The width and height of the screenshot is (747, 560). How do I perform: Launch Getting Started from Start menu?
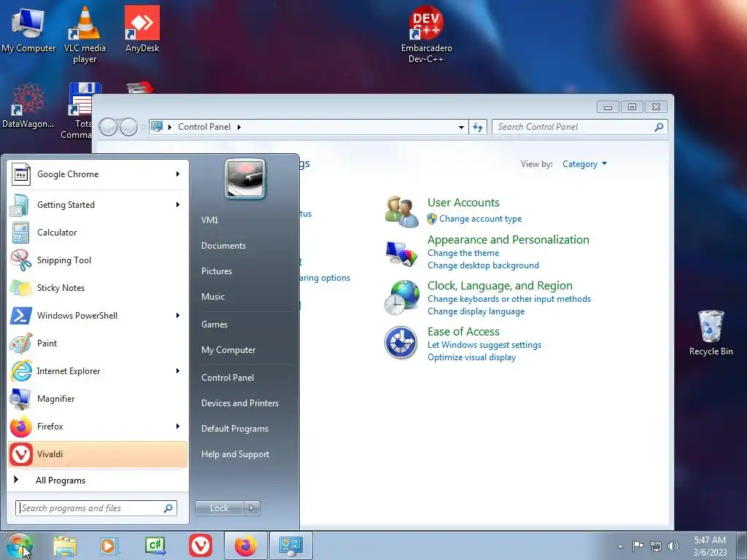pyautogui.click(x=98, y=205)
